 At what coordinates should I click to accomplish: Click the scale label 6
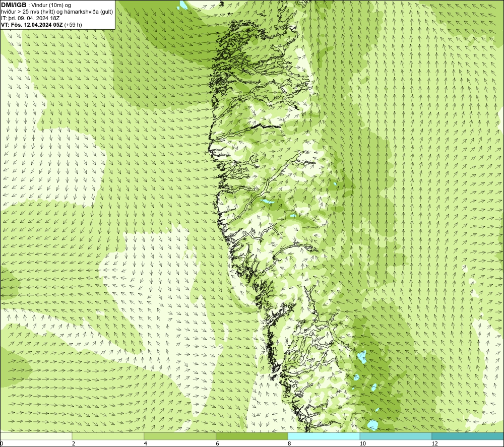point(218,443)
